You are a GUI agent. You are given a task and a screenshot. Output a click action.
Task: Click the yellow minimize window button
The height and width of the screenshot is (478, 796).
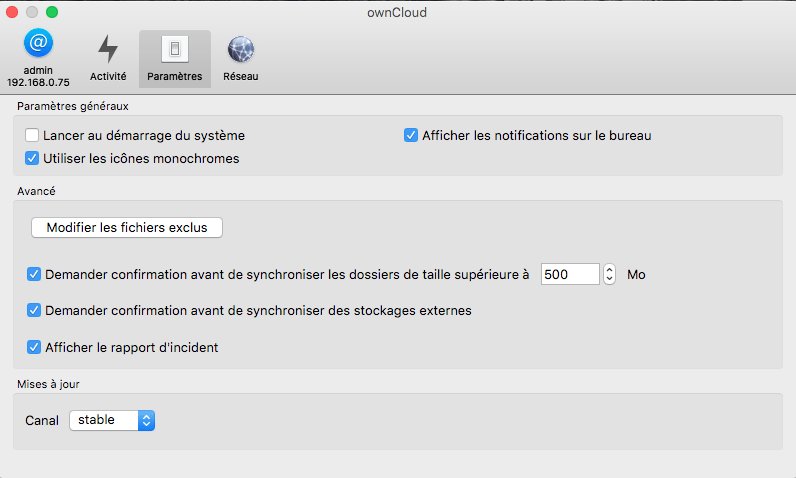[x=33, y=12]
